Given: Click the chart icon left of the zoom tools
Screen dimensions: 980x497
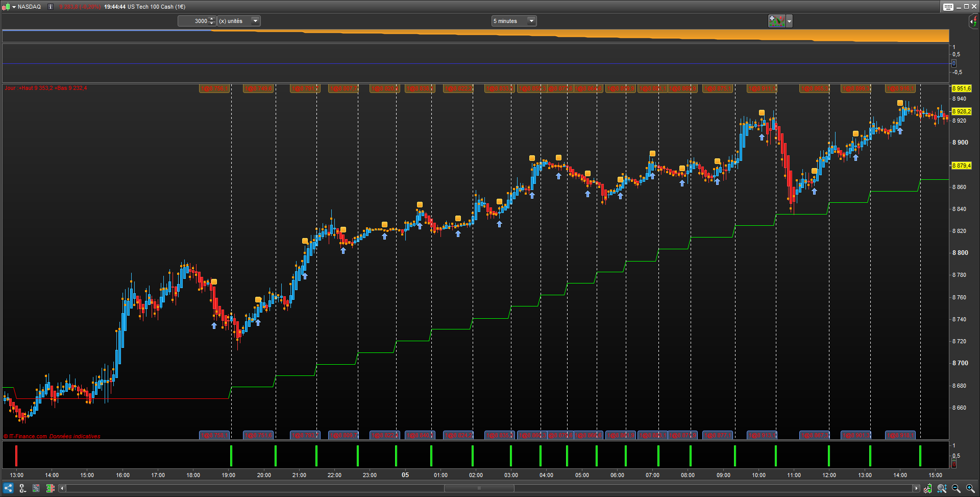Looking at the screenshot, I should (x=927, y=488).
